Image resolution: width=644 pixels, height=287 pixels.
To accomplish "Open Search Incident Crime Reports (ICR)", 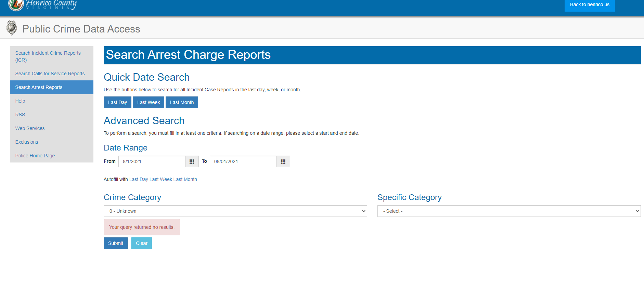I will [52, 56].
